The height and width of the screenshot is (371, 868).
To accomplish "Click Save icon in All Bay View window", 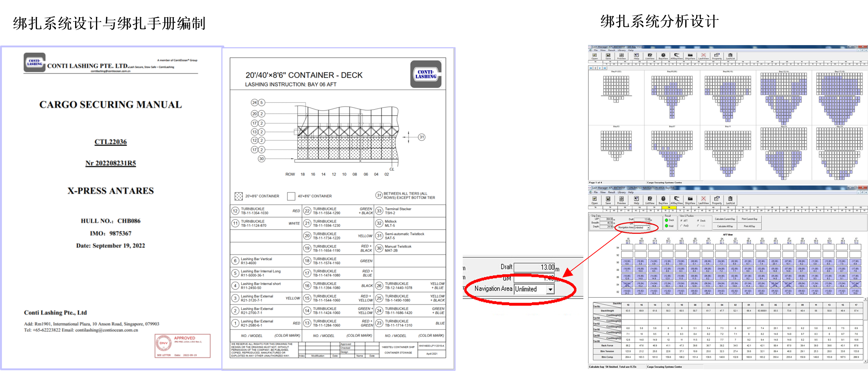I will click(608, 56).
